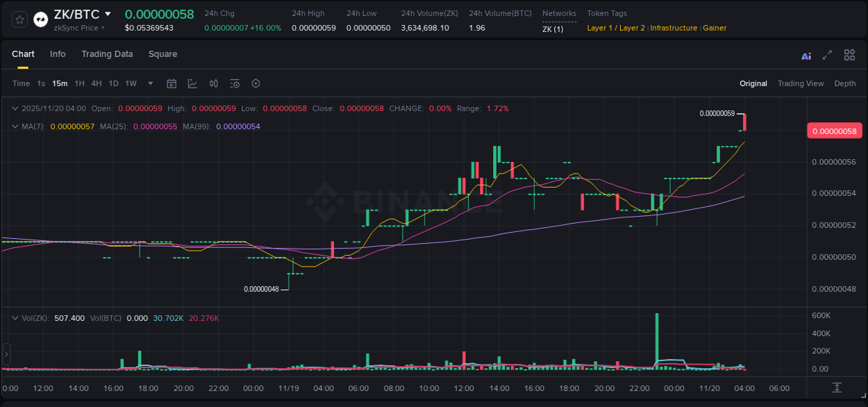
Task: Switch chart to Trading View mode
Action: click(801, 83)
